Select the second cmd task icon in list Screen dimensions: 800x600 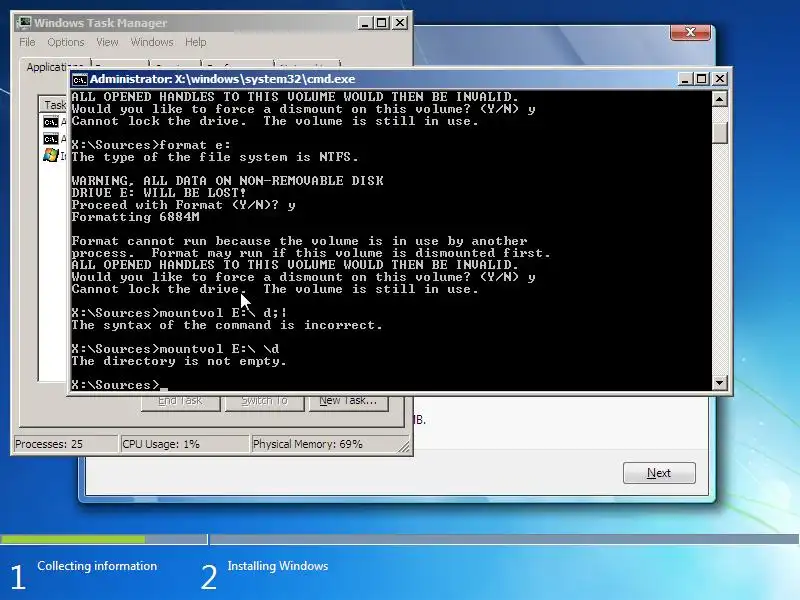coord(51,139)
